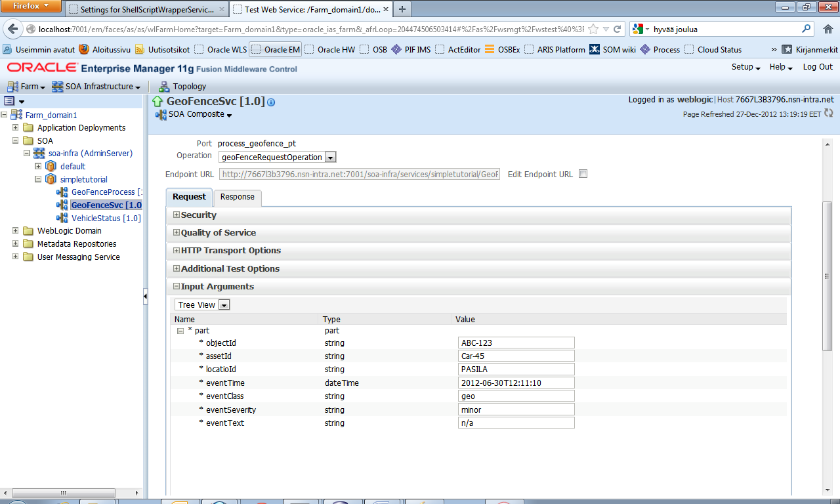
Task: Expand the WebLogic Domain tree node
Action: 15,230
